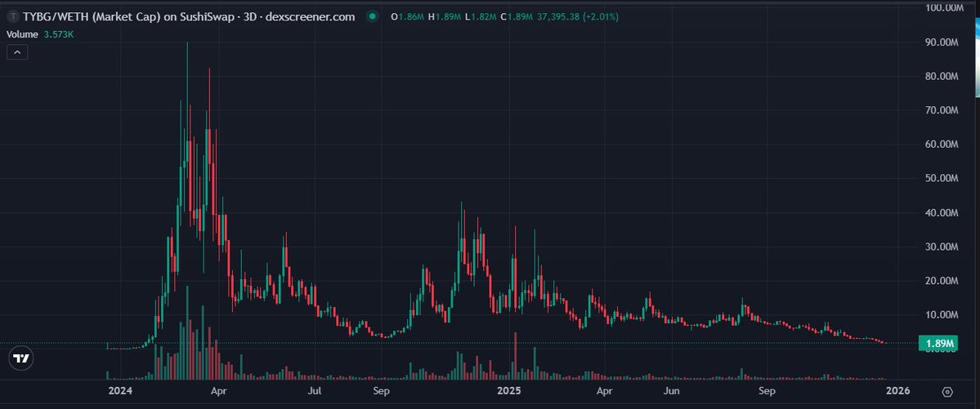
Task: Click the 2024 time axis label
Action: (120, 392)
